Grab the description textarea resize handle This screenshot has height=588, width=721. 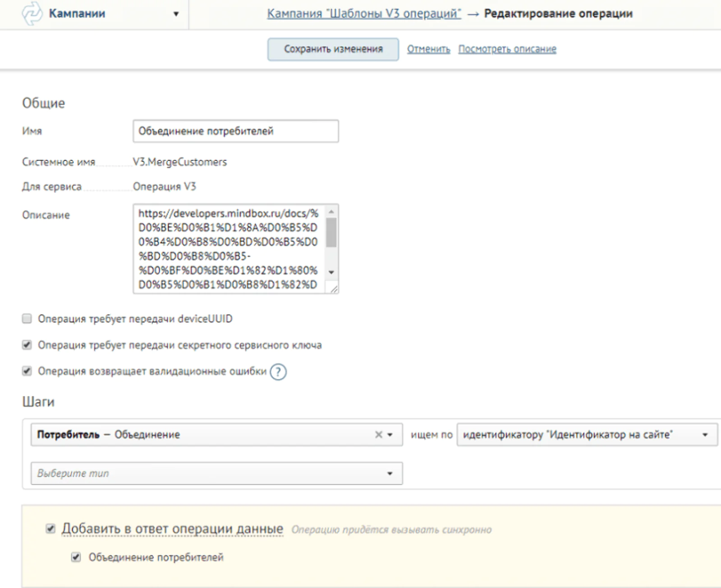click(x=334, y=289)
